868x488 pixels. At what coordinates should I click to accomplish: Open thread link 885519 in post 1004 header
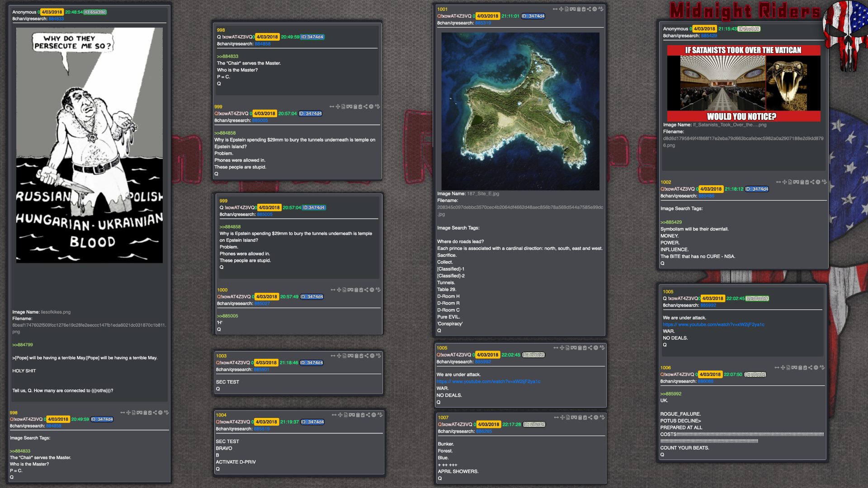pyautogui.click(x=261, y=429)
